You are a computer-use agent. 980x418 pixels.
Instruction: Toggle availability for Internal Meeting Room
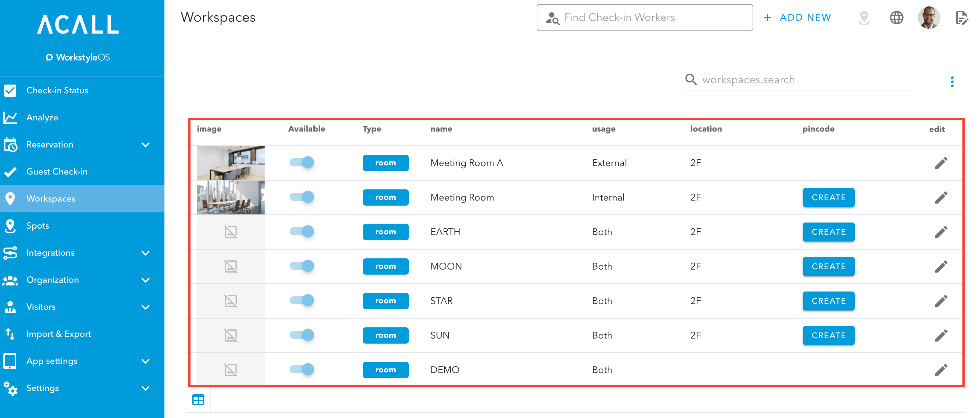tap(302, 197)
